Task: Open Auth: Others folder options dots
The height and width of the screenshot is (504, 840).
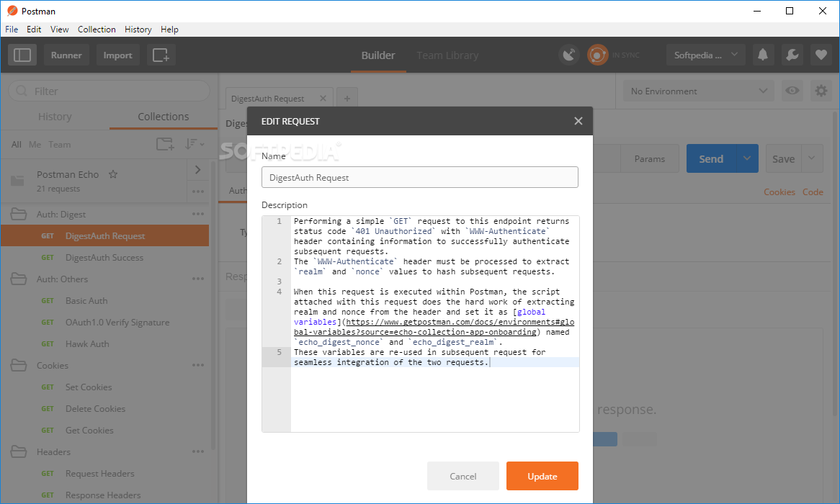Action: click(197, 279)
